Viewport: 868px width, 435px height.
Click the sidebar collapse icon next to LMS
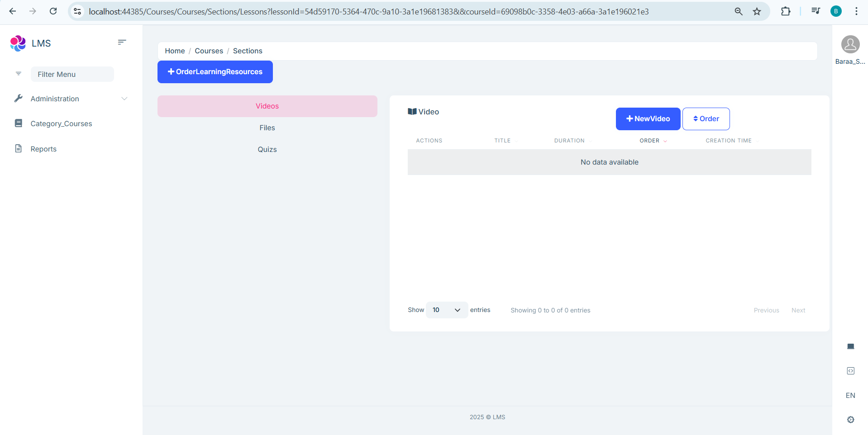(121, 42)
